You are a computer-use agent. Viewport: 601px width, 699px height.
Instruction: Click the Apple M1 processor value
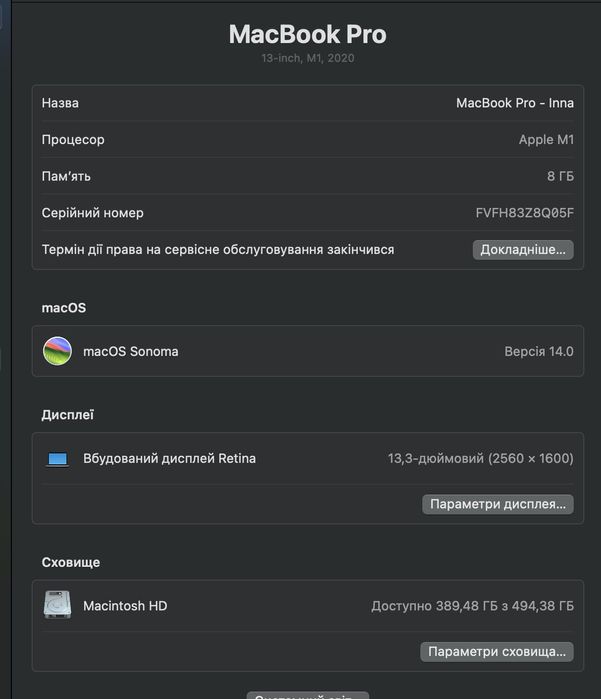tap(546, 140)
